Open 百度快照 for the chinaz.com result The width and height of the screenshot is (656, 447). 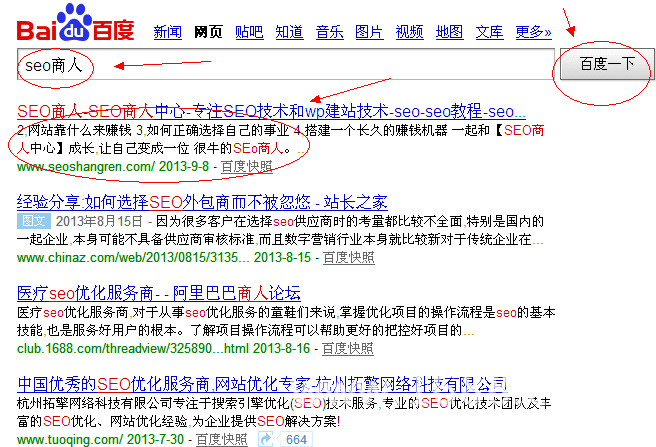coord(348,257)
